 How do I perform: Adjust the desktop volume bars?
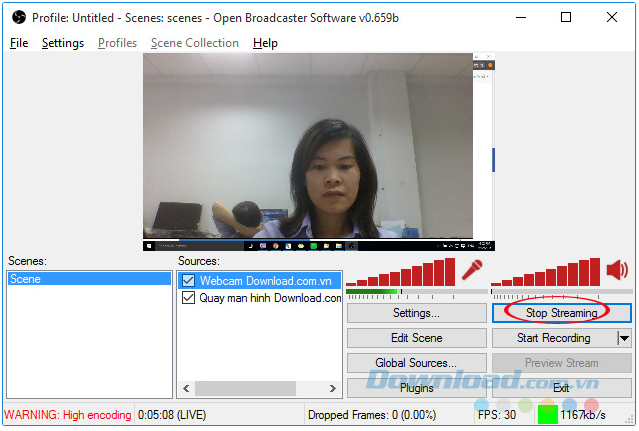[546, 272]
